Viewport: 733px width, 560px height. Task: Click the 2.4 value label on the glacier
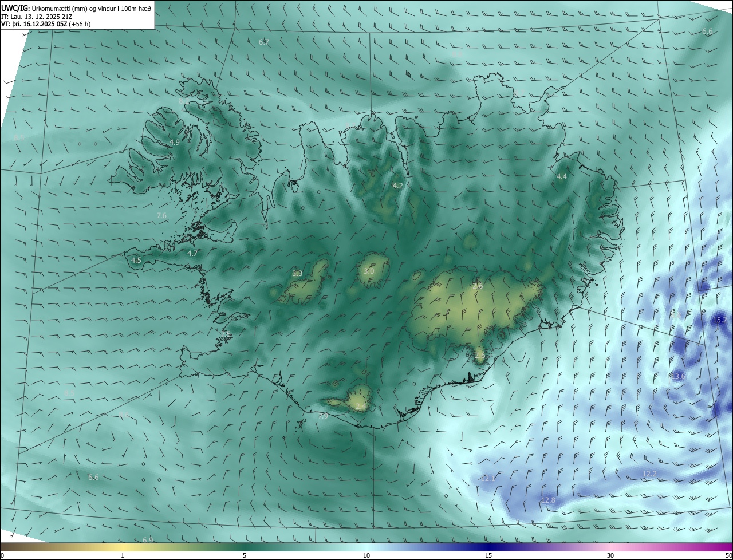tap(361, 407)
